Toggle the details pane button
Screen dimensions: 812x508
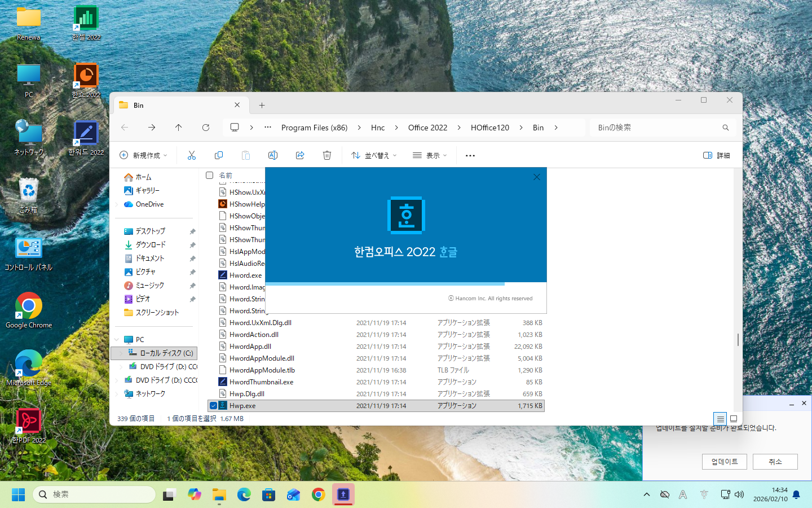click(x=716, y=155)
